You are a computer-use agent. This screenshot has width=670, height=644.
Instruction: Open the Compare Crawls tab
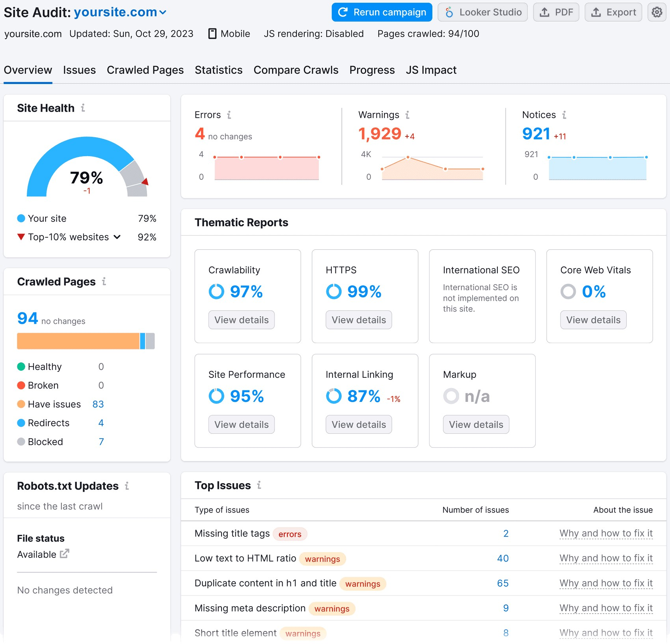(x=296, y=70)
